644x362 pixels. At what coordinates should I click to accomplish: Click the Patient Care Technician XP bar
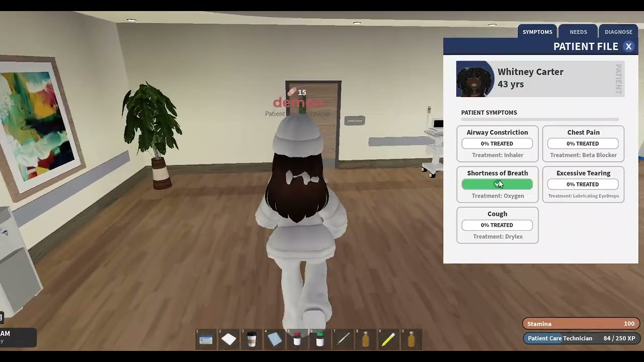click(x=581, y=338)
